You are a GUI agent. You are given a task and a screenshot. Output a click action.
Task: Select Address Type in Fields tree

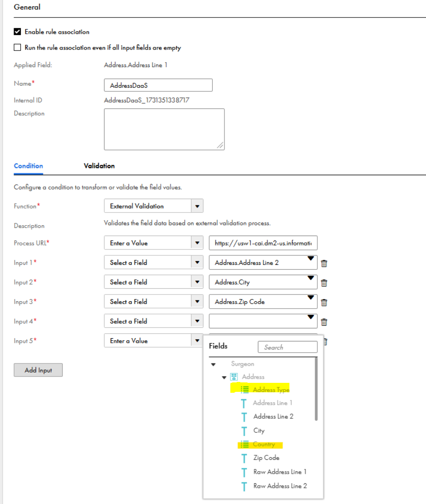point(271,390)
